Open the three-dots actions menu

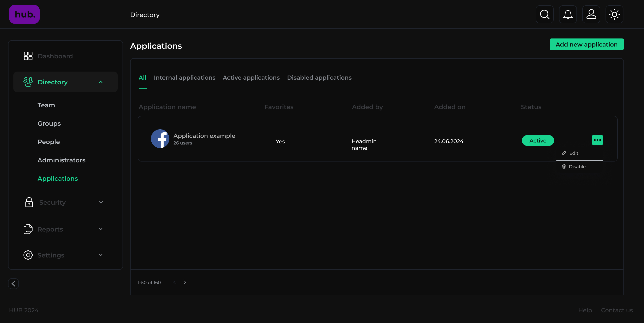(x=597, y=140)
